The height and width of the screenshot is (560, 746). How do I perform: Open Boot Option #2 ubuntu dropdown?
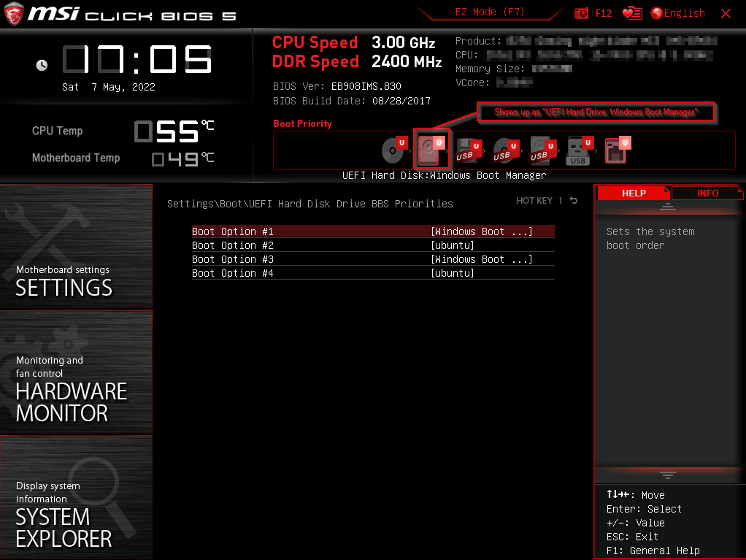(x=453, y=245)
